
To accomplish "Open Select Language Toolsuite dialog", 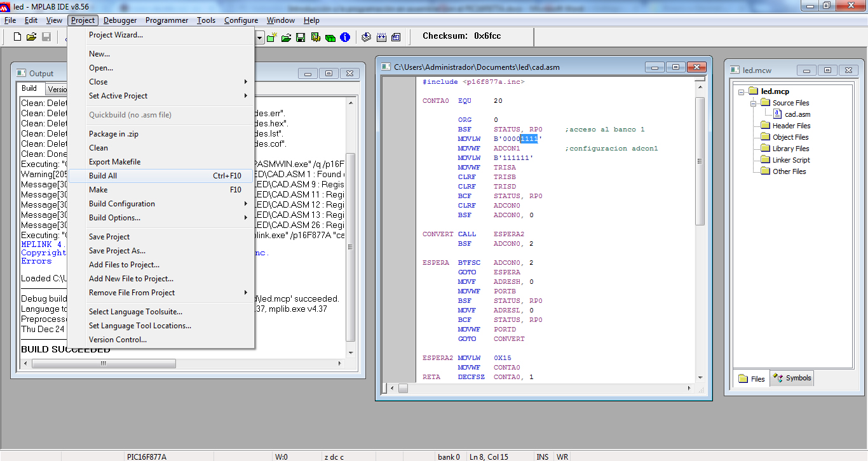I will tap(161, 312).
